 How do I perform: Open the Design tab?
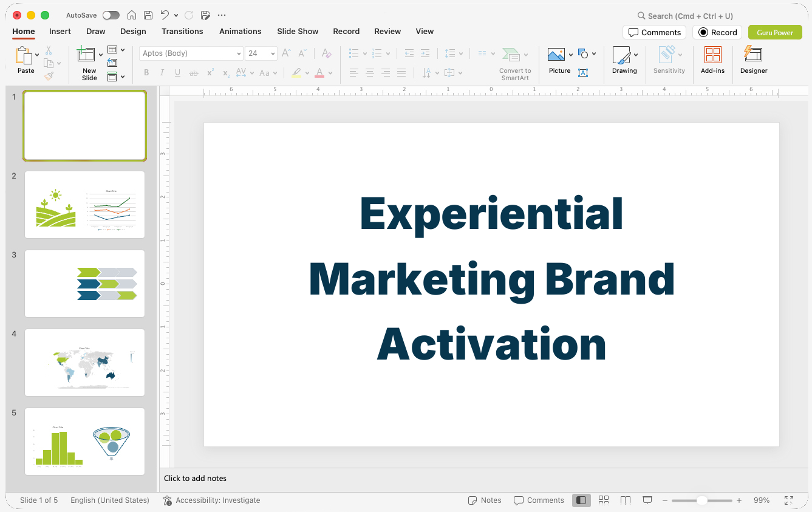click(133, 32)
